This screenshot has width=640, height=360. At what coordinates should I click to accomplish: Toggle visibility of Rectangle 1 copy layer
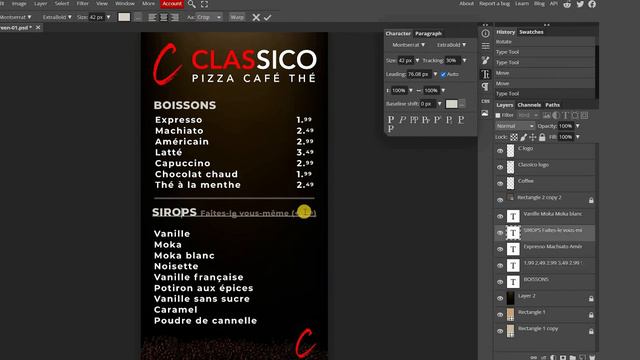[500, 331]
